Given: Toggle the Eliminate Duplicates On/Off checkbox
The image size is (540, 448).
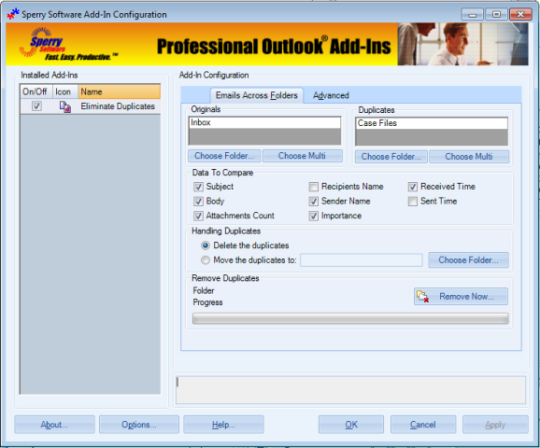Looking at the screenshot, I should coord(37,106).
